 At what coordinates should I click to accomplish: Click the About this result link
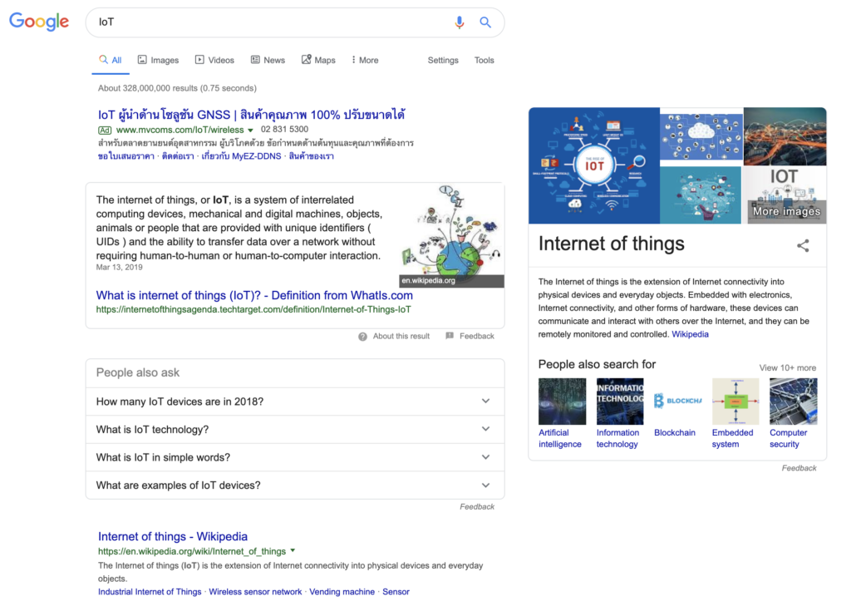(401, 337)
